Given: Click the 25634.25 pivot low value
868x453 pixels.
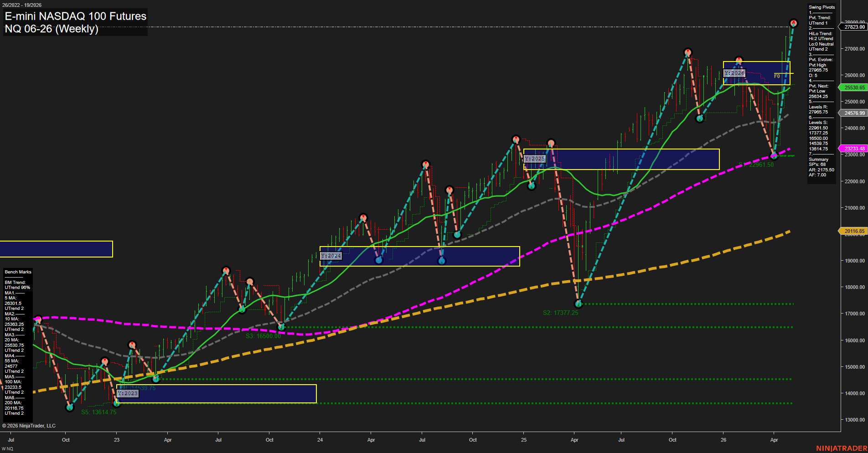Looking at the screenshot, I should 818,97.
